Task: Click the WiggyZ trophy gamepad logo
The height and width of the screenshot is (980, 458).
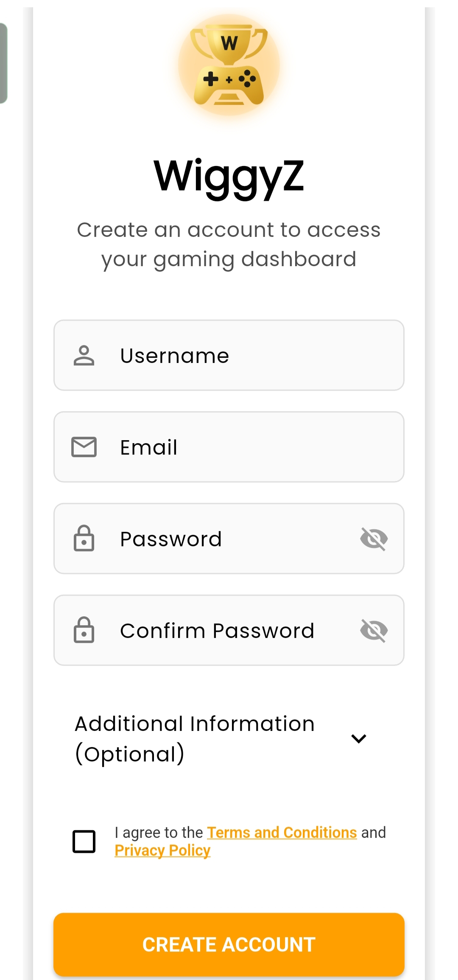Action: [x=229, y=65]
